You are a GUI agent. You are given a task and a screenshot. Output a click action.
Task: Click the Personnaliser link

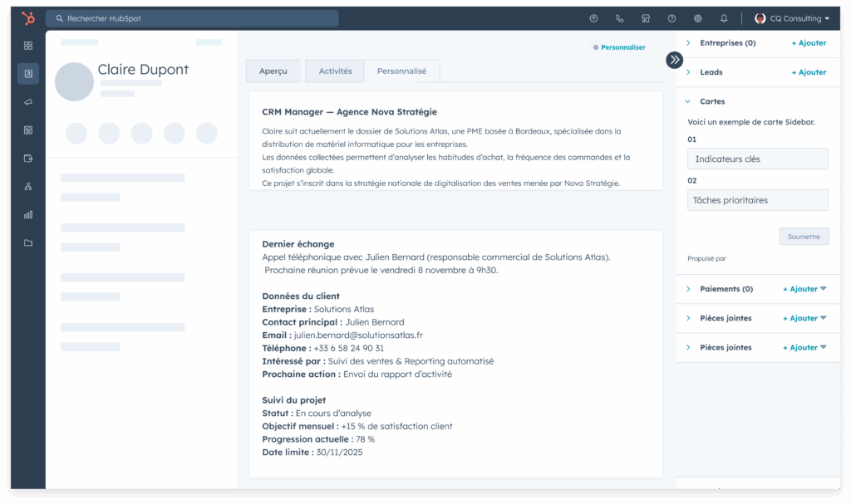(x=619, y=47)
